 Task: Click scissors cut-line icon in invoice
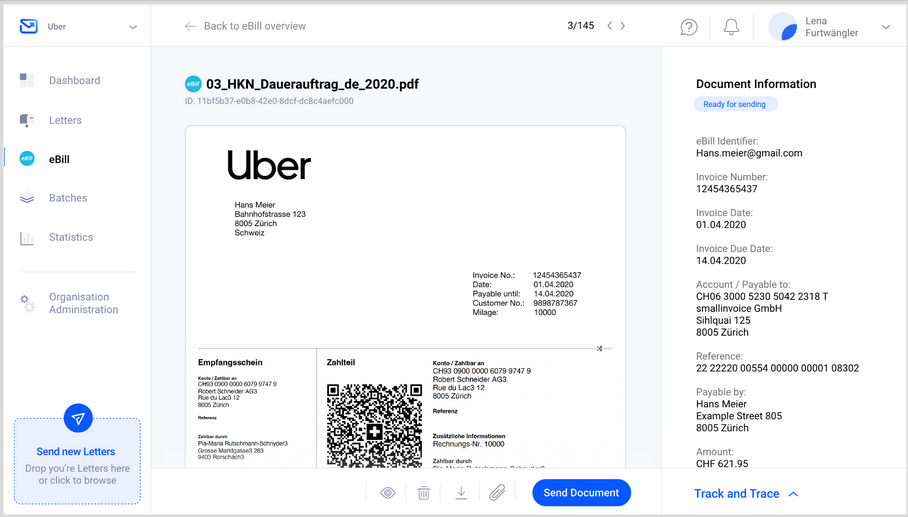coord(599,349)
